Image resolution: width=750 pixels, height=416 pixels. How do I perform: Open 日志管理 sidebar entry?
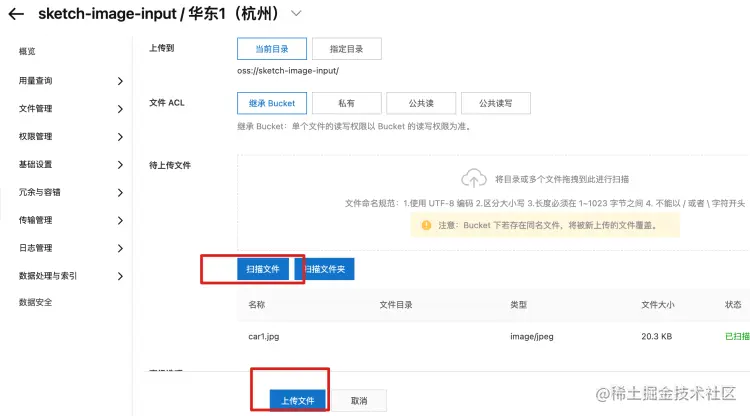click(35, 248)
